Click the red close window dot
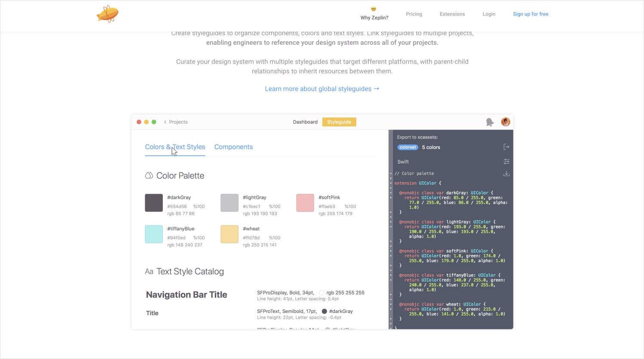Image resolution: width=644 pixels, height=359 pixels. tap(139, 122)
